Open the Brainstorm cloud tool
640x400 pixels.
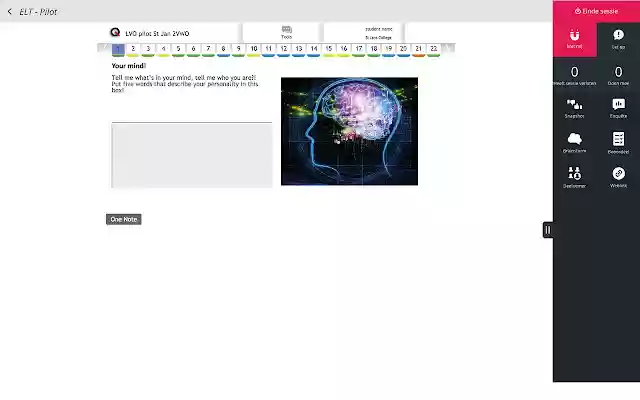(x=574, y=143)
